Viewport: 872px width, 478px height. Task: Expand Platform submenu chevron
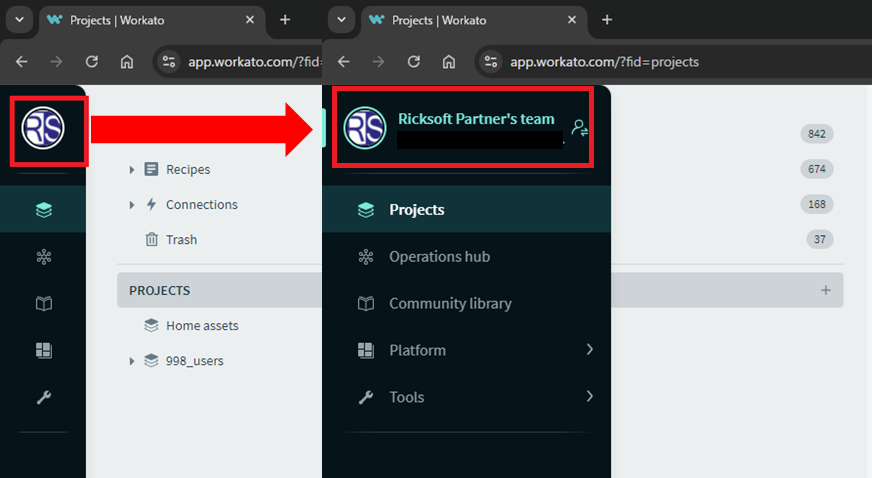589,349
